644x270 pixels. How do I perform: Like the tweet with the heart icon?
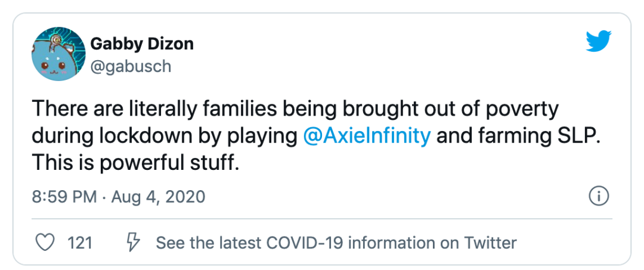(x=46, y=243)
